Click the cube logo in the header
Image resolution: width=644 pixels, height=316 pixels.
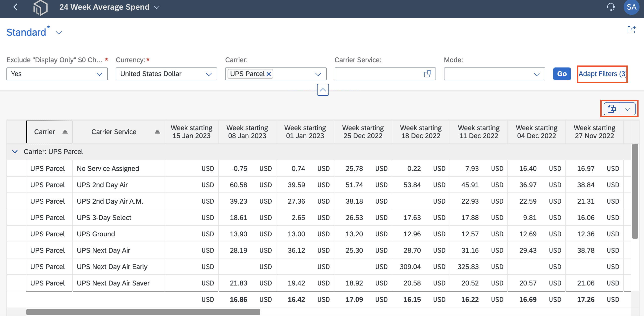pos(40,7)
